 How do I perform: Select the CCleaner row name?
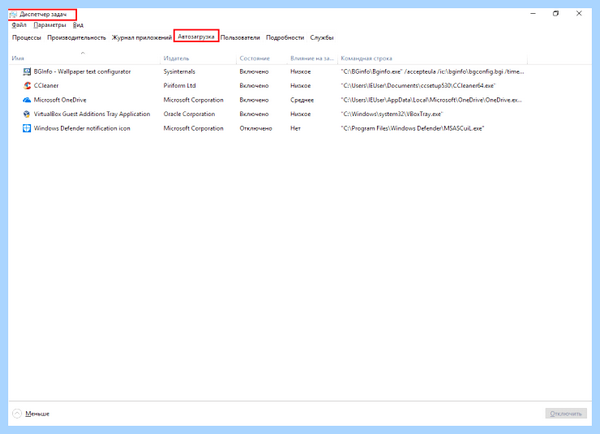coord(46,86)
